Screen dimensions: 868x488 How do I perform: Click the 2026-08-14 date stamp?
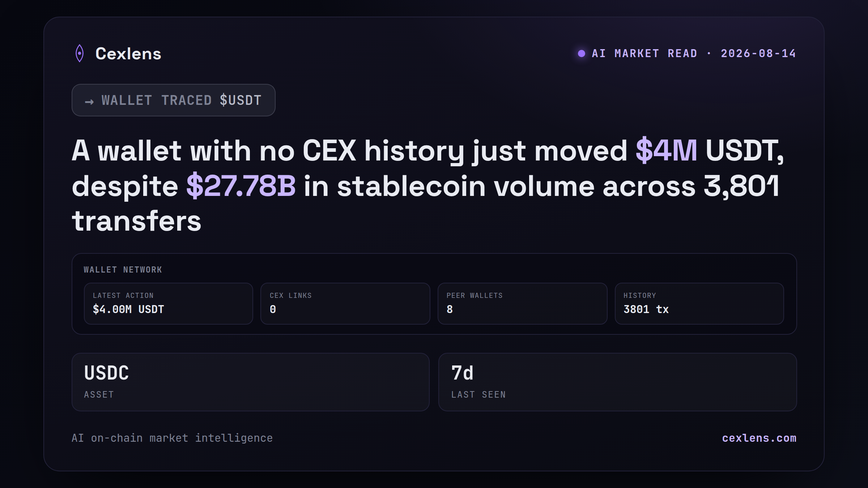pos(758,53)
